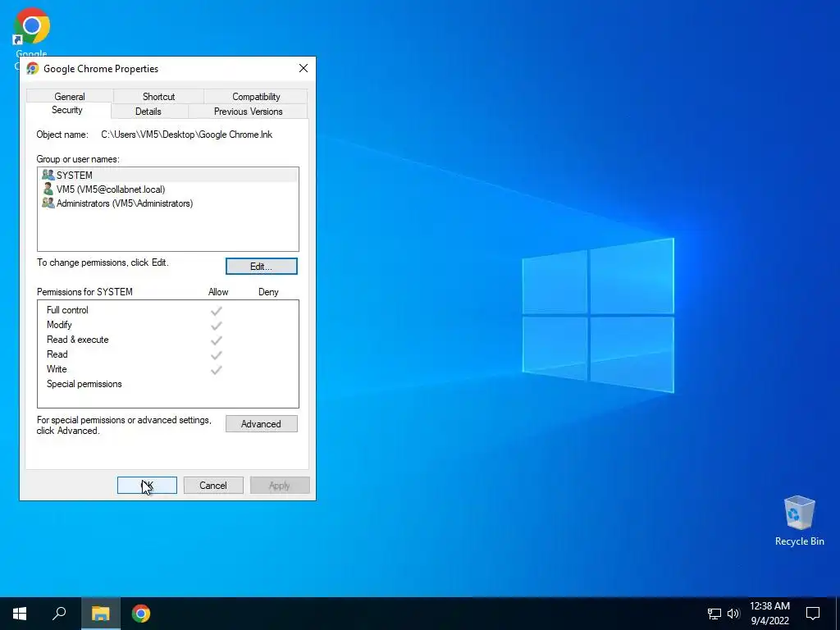
Task: Confirm the dialog with OK
Action: (147, 486)
